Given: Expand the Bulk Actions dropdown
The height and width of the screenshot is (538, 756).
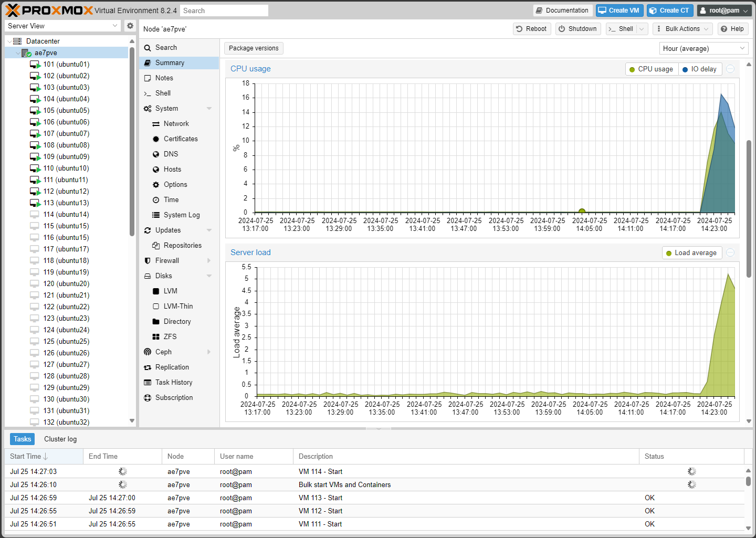Looking at the screenshot, I should [x=682, y=29].
